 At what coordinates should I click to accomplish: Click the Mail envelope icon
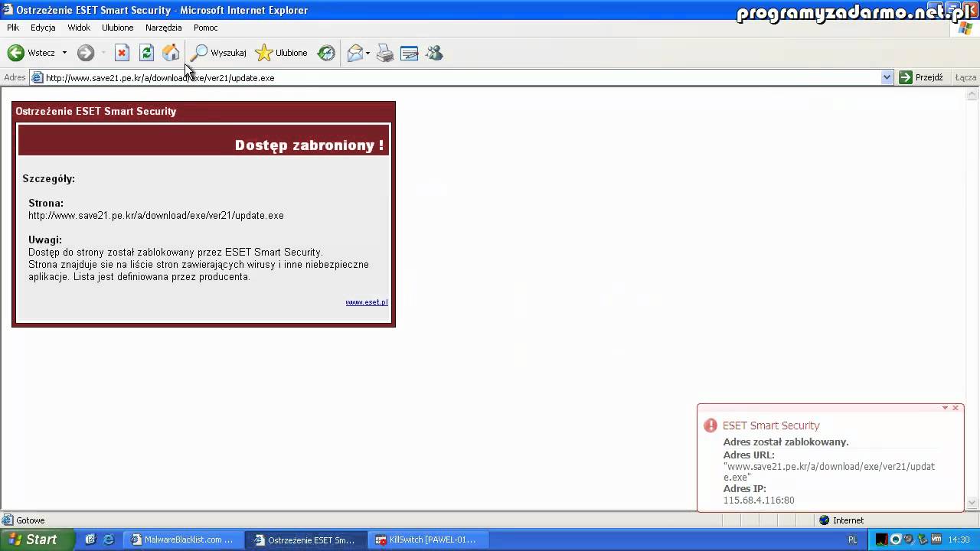pos(354,53)
